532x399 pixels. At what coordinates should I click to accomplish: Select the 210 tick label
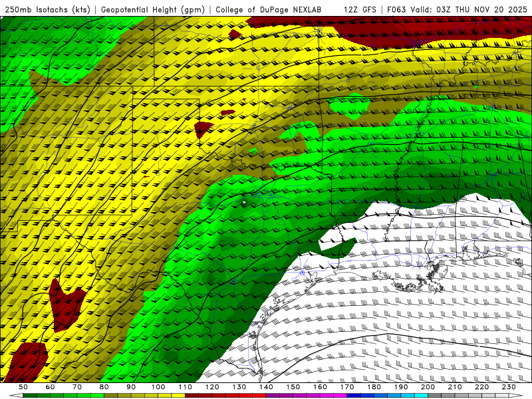tap(455, 387)
